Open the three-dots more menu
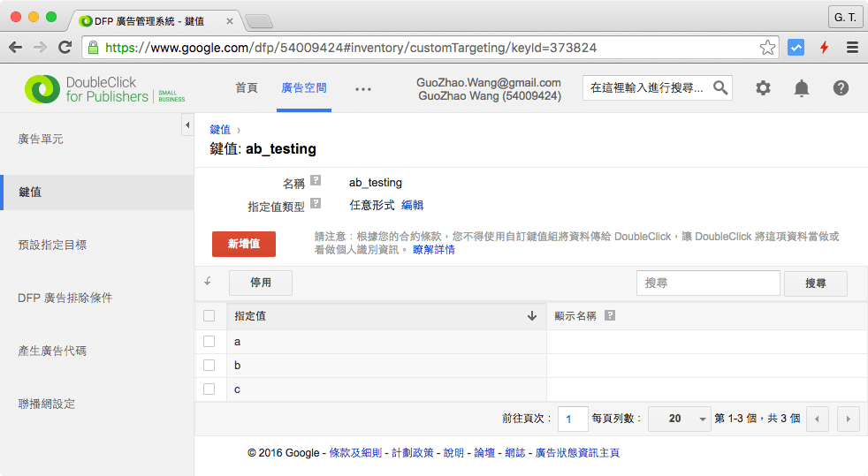Screen dimensions: 868x476 coord(363,88)
